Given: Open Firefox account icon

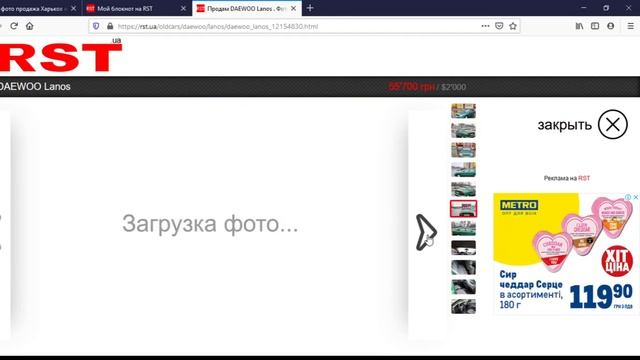Looking at the screenshot, I should [x=611, y=26].
